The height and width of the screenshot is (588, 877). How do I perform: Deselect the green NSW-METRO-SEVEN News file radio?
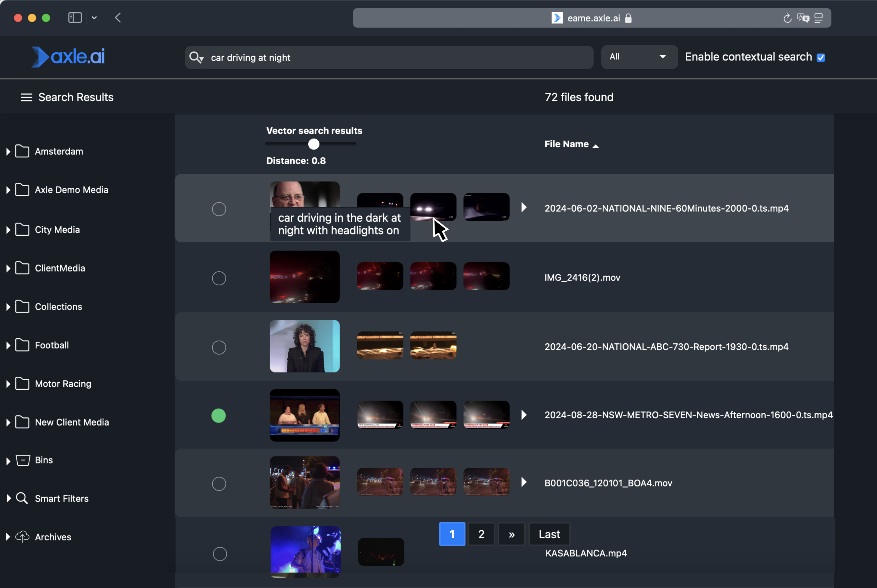pos(219,415)
